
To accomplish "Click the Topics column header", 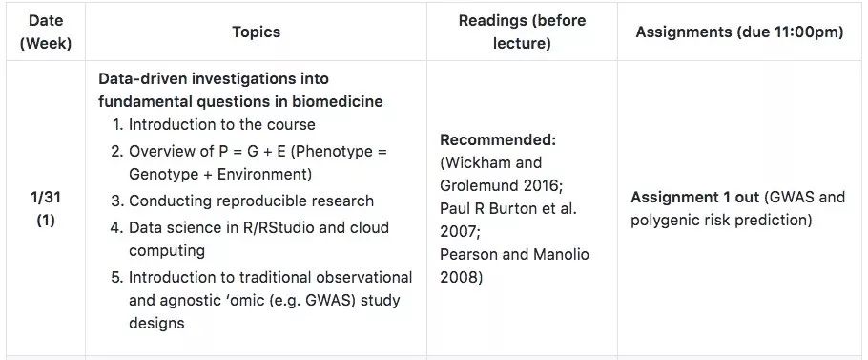I will pos(256,32).
